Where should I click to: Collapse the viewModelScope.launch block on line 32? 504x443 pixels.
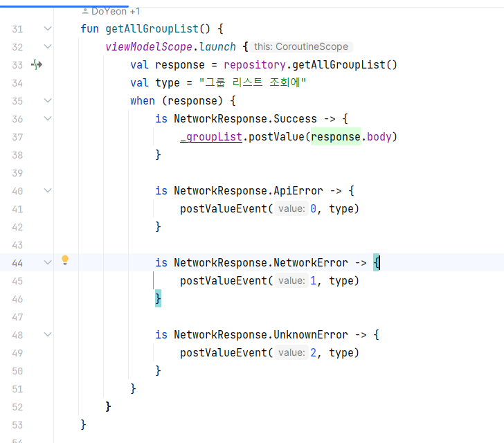[x=48, y=46]
